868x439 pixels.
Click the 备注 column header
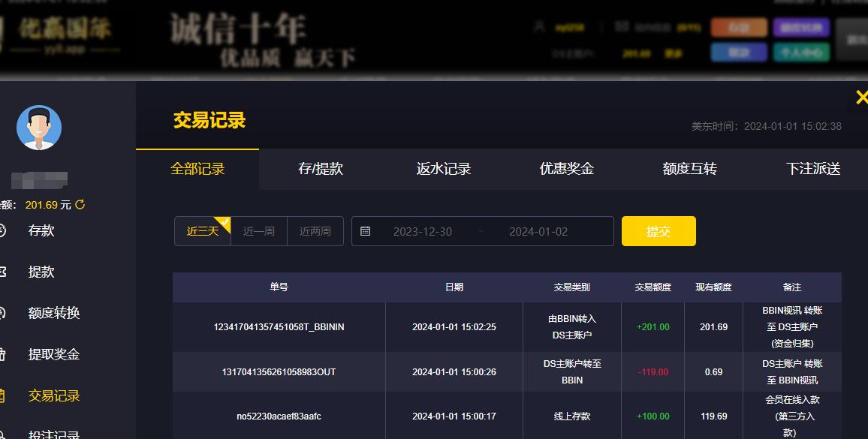[x=791, y=287]
